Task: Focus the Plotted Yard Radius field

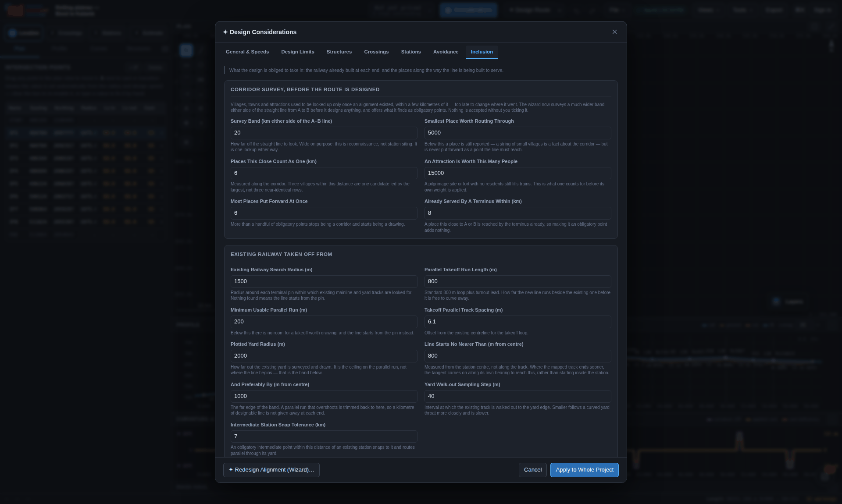Action: [x=324, y=356]
